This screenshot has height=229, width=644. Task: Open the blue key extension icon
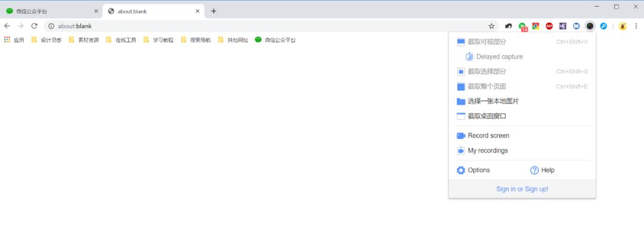603,26
